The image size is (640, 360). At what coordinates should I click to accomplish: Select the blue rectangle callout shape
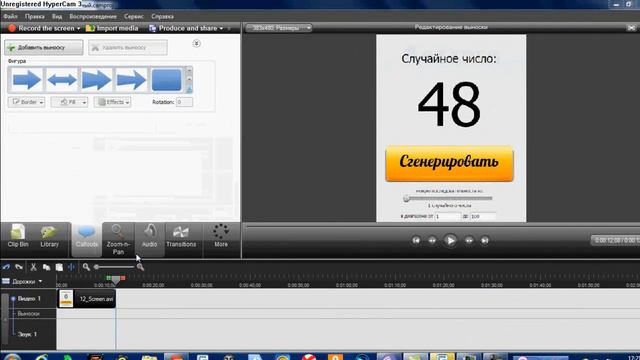click(167, 80)
